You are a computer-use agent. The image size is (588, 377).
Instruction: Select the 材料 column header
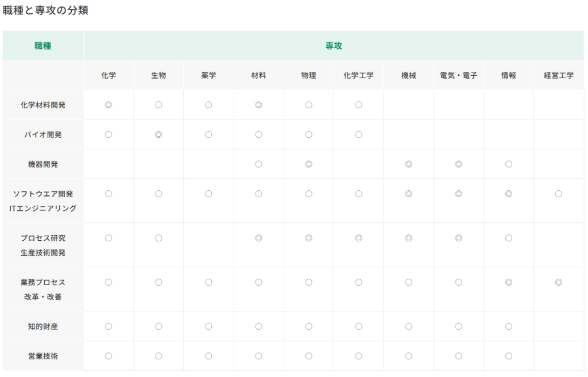259,75
